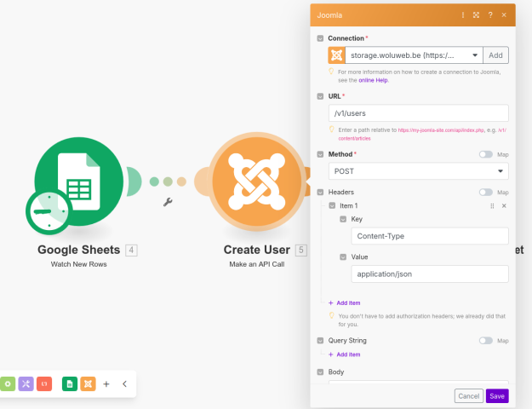Toggle the Method field checkbox
The width and height of the screenshot is (532, 409).
tap(320, 154)
